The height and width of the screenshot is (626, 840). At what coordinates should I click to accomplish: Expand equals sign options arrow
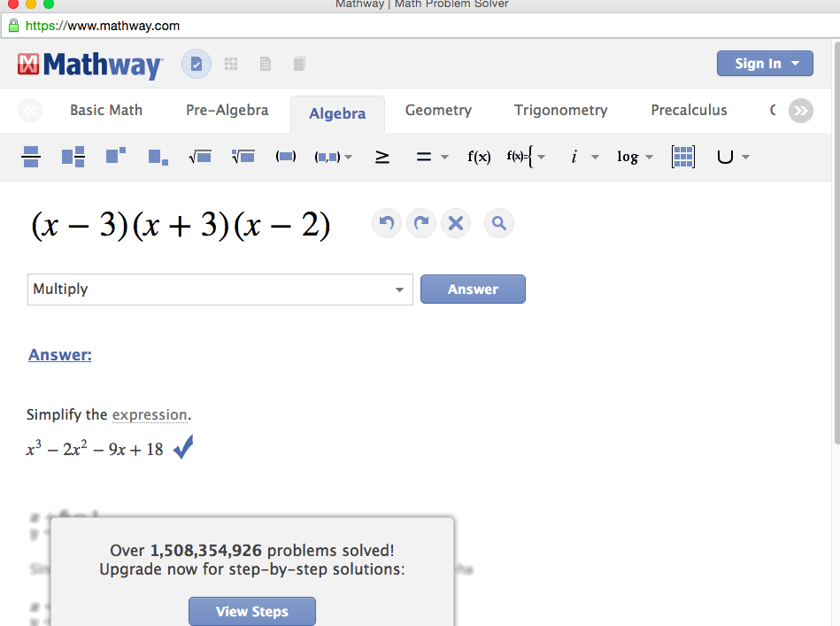[444, 157]
